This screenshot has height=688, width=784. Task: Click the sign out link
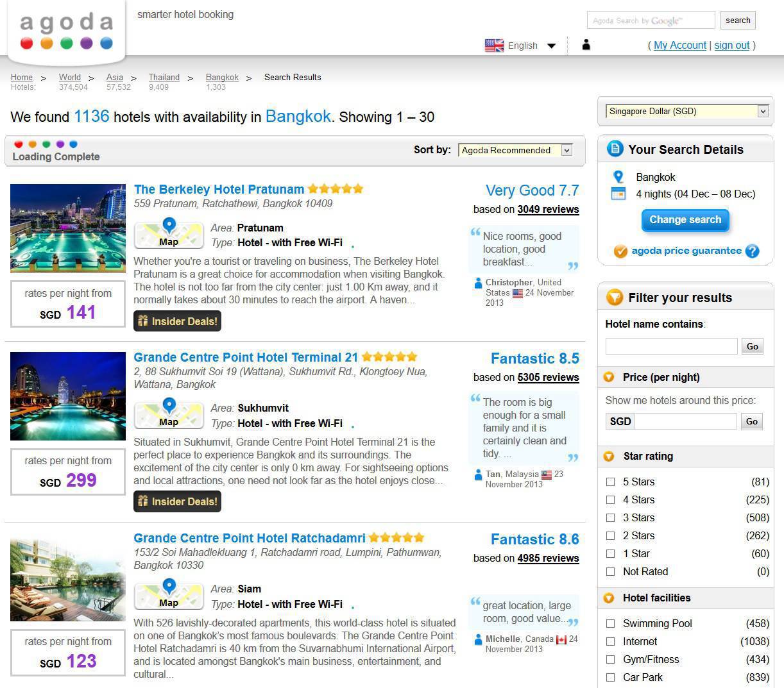732,45
